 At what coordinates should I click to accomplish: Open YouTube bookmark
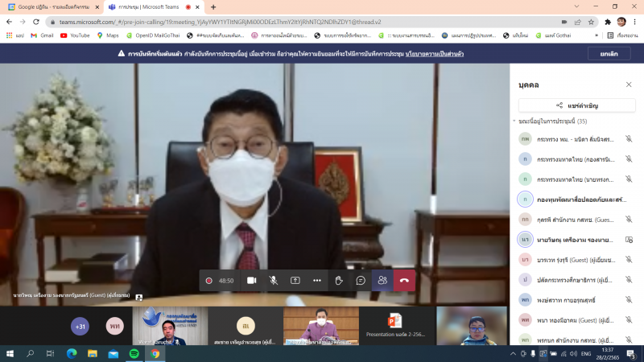pos(75,35)
